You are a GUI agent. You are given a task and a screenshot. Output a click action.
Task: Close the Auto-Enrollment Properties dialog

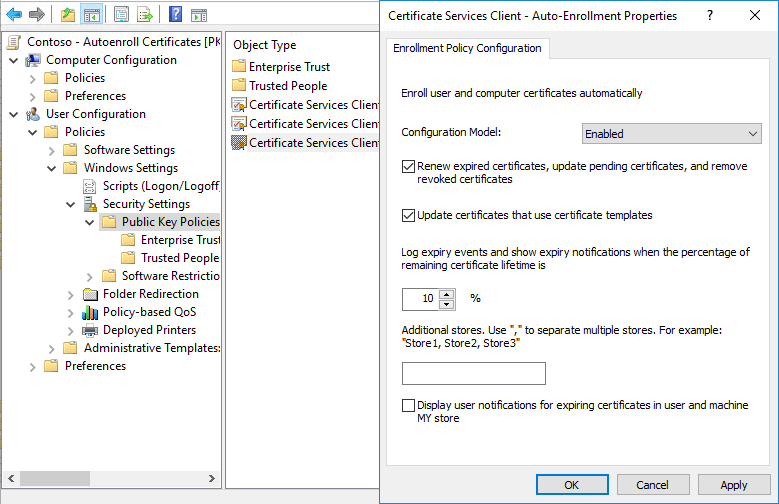click(755, 15)
